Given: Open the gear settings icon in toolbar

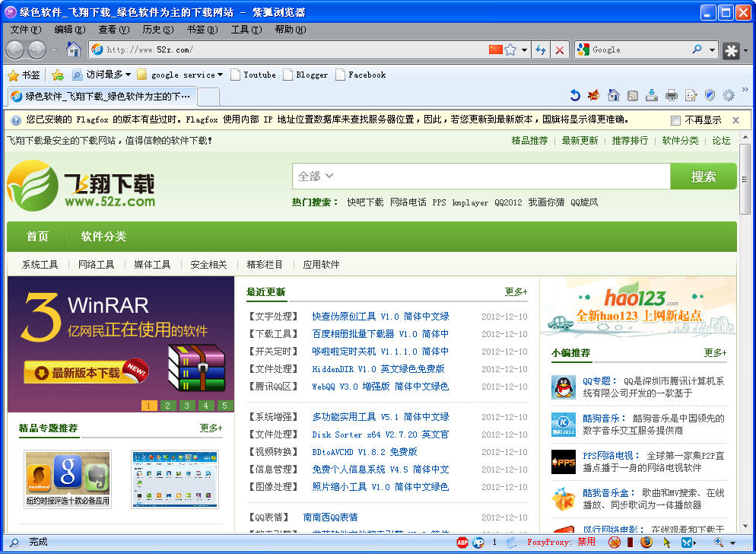Looking at the screenshot, I should pos(728,95).
